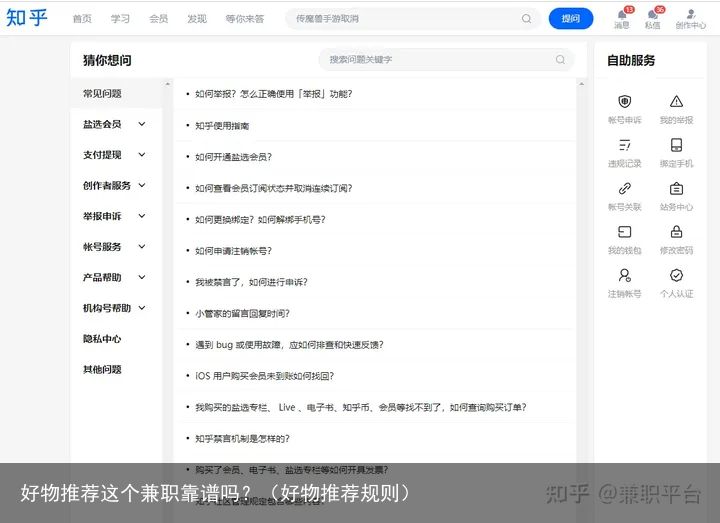Screen dimensions: 720x523
Task: Click the 知乎 logo
Action: [27, 18]
